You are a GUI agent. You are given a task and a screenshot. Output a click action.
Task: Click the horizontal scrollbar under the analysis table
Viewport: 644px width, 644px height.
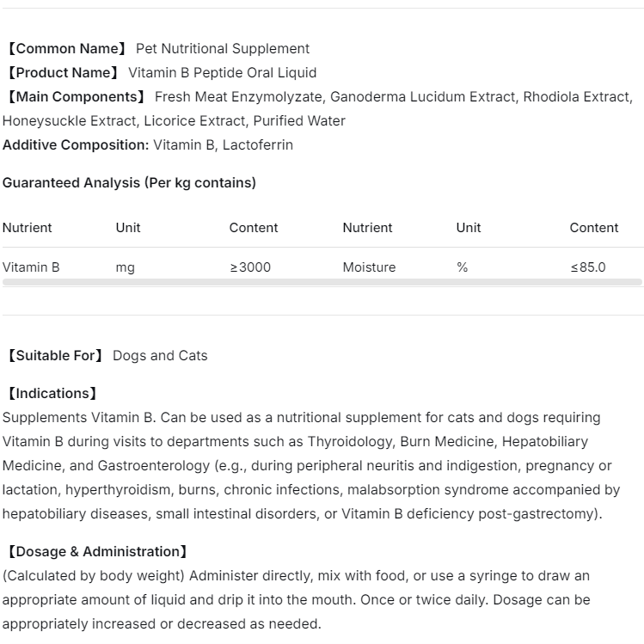pyautogui.click(x=322, y=282)
